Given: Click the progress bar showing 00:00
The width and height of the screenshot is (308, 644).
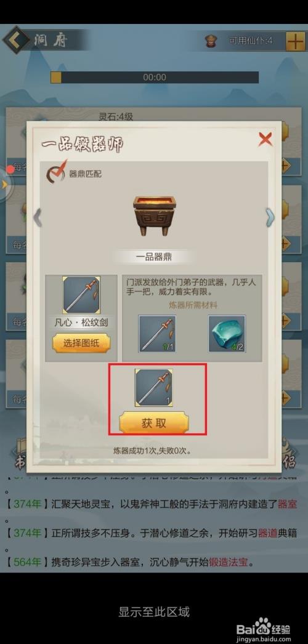Looking at the screenshot, I should (155, 77).
